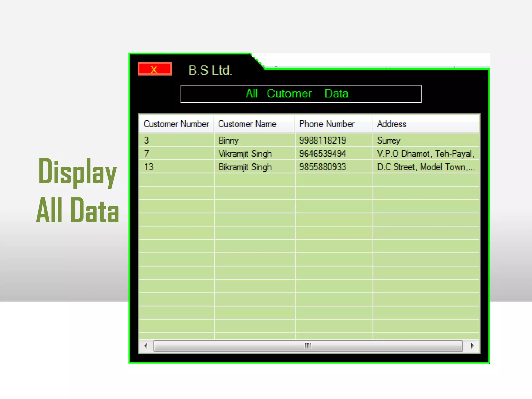Viewport: 532px width, 399px height.
Task: Click phone number 9855880933 cell
Action: [x=323, y=167]
